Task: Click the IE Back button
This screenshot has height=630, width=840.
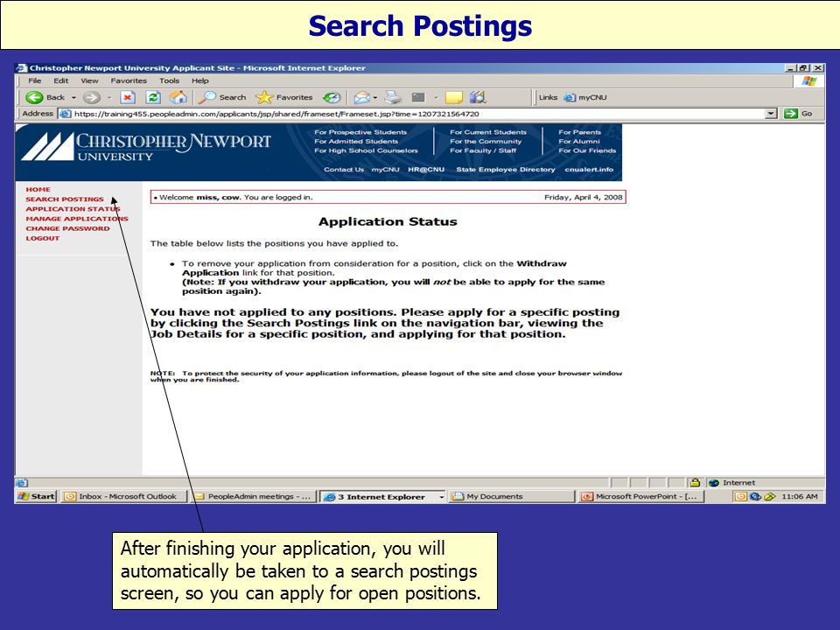Action: point(45,97)
